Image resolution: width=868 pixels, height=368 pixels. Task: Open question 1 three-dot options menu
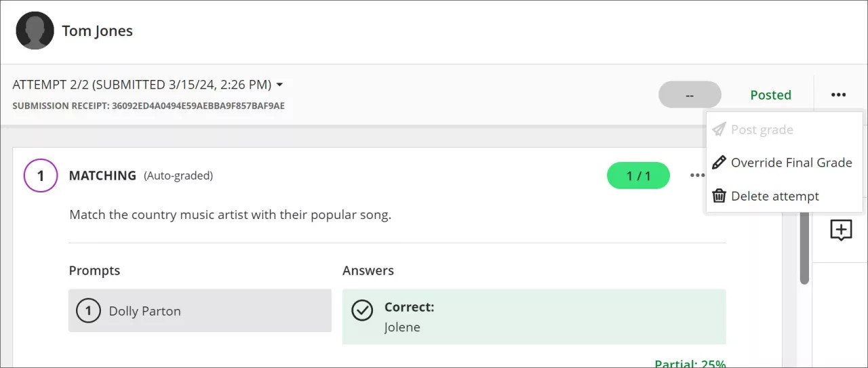coord(696,176)
